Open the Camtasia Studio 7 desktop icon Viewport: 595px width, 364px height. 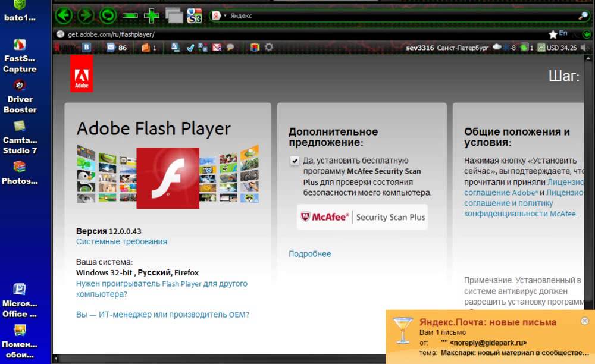point(20,137)
